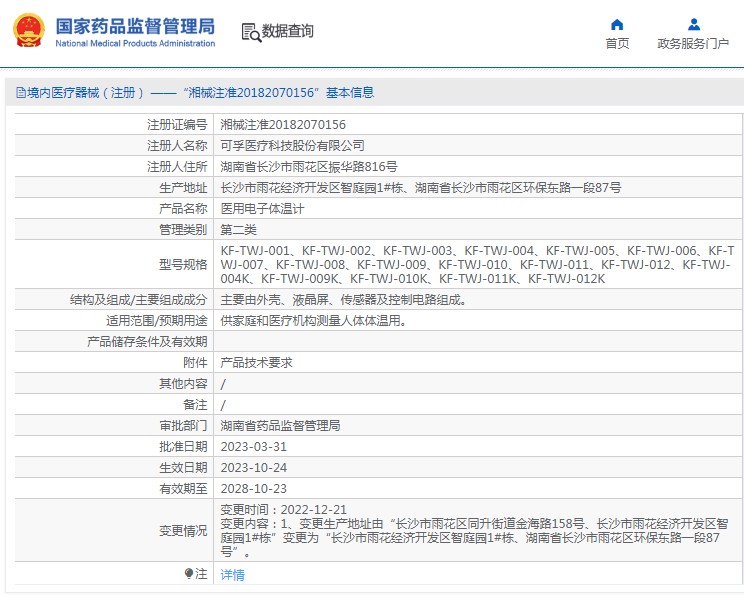Open the 数据查询 text label

[288, 32]
